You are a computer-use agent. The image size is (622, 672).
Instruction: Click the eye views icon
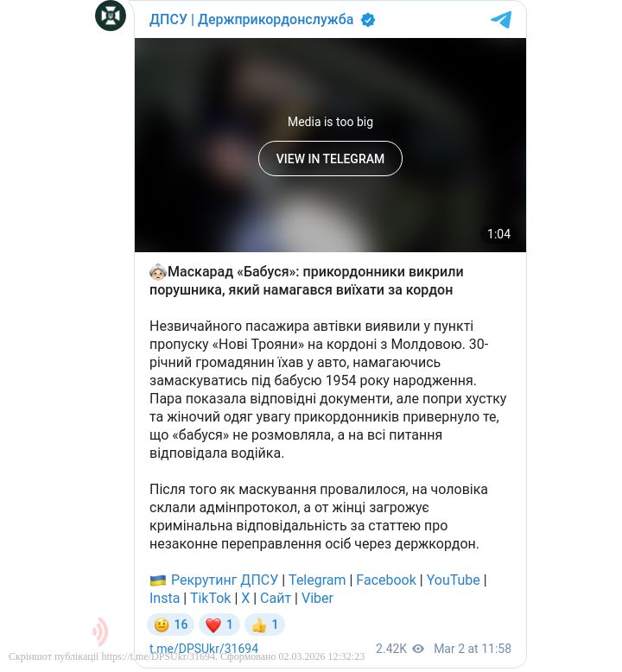coord(418,649)
